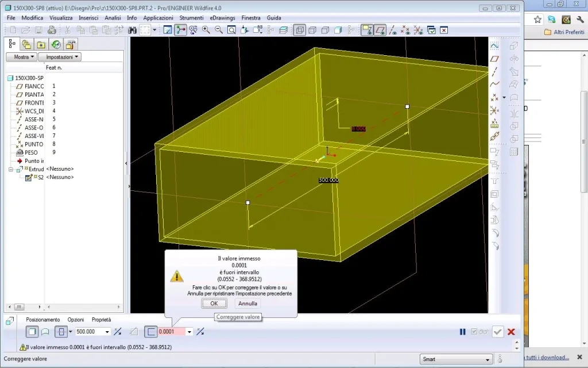Click the Print icon in toolbar
This screenshot has width=588, height=368.
click(52, 30)
